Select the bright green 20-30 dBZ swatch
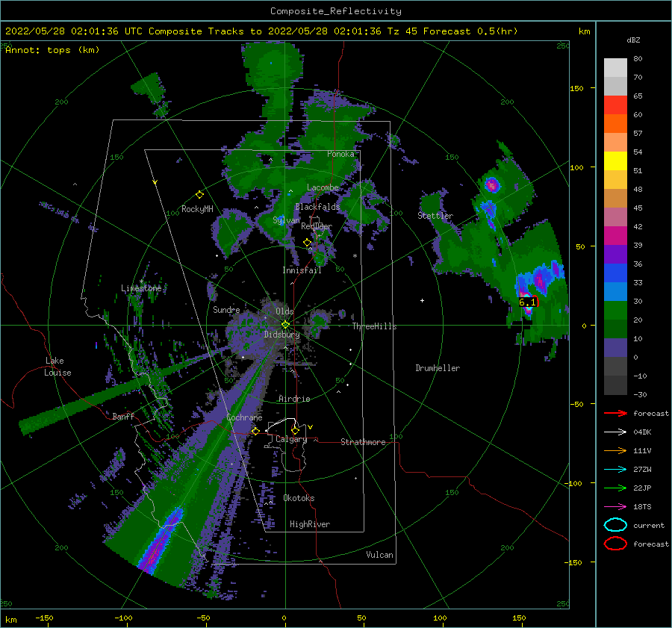Screen dimensions: 672x628 (x=615, y=311)
